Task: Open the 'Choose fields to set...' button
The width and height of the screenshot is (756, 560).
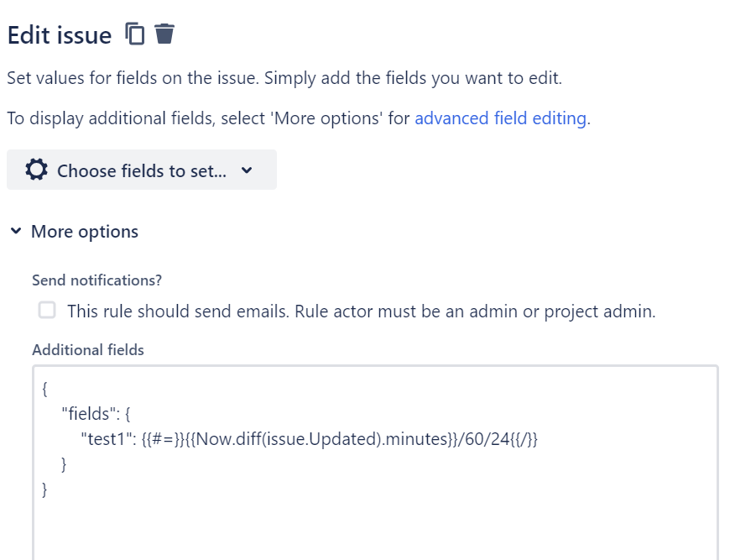Action: (142, 170)
